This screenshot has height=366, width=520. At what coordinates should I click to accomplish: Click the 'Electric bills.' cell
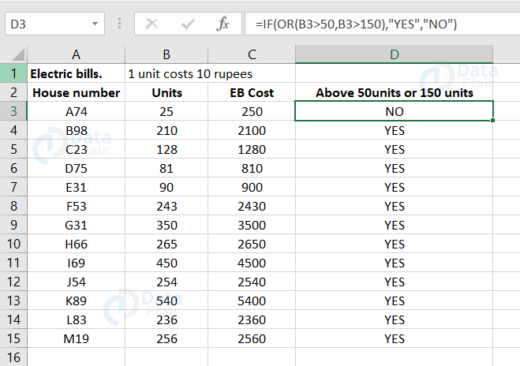pos(76,73)
